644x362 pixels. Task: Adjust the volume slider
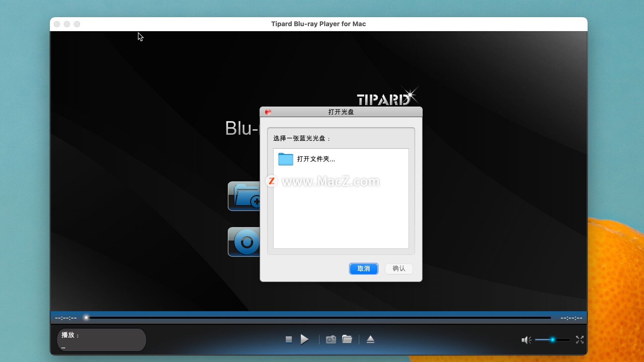click(x=552, y=340)
